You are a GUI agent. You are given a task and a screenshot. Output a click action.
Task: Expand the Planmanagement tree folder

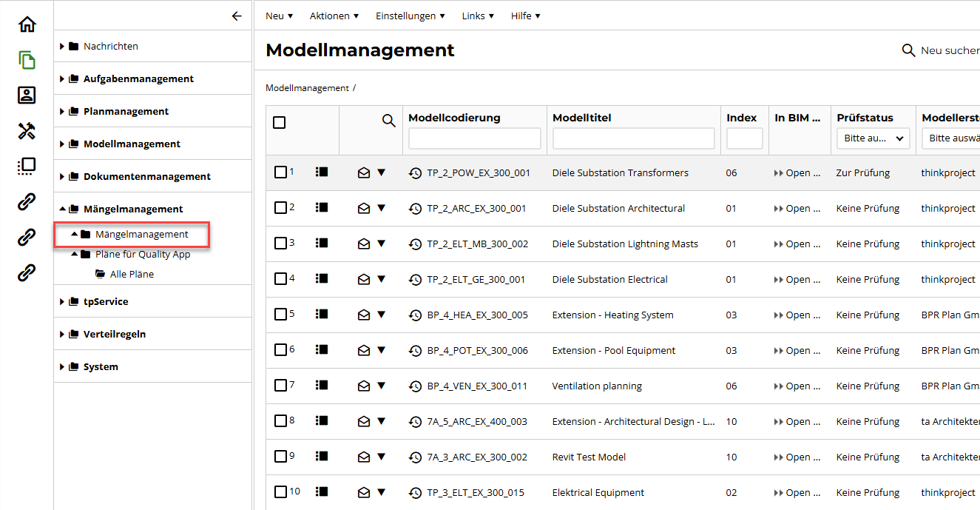point(62,112)
